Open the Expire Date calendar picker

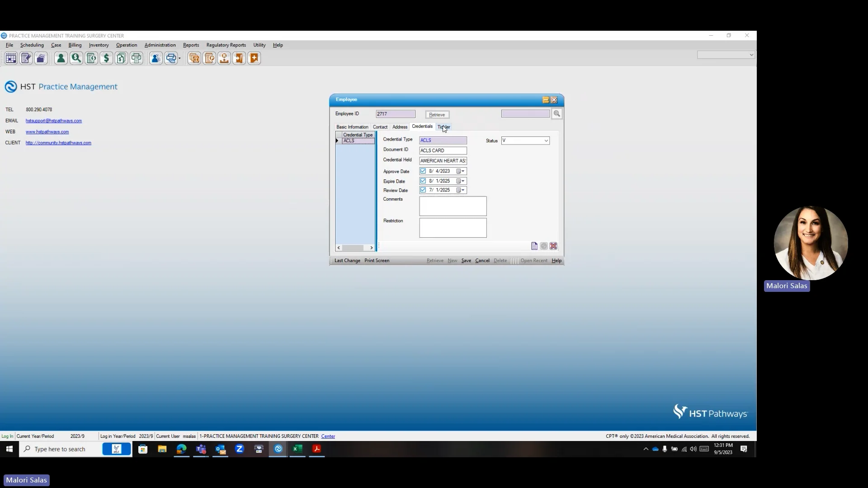(x=460, y=181)
